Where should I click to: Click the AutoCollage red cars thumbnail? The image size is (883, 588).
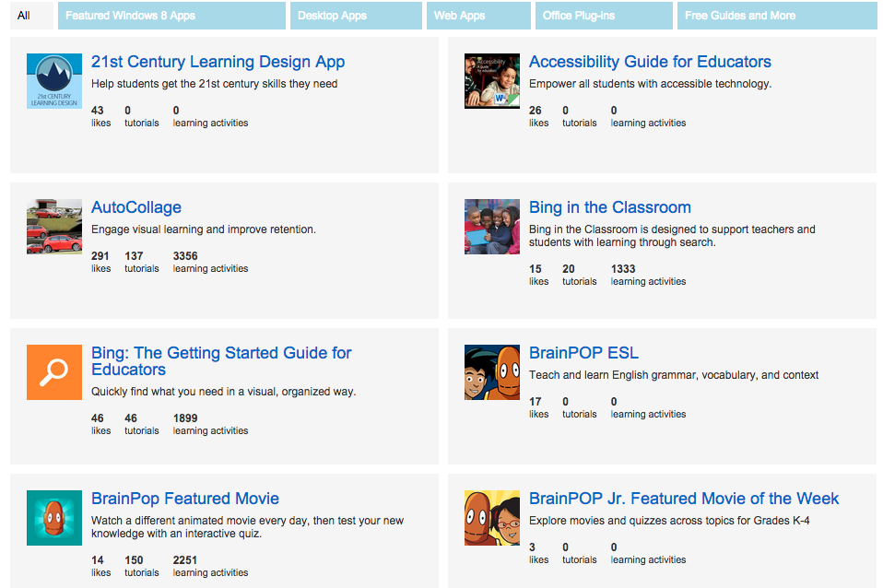click(54, 227)
